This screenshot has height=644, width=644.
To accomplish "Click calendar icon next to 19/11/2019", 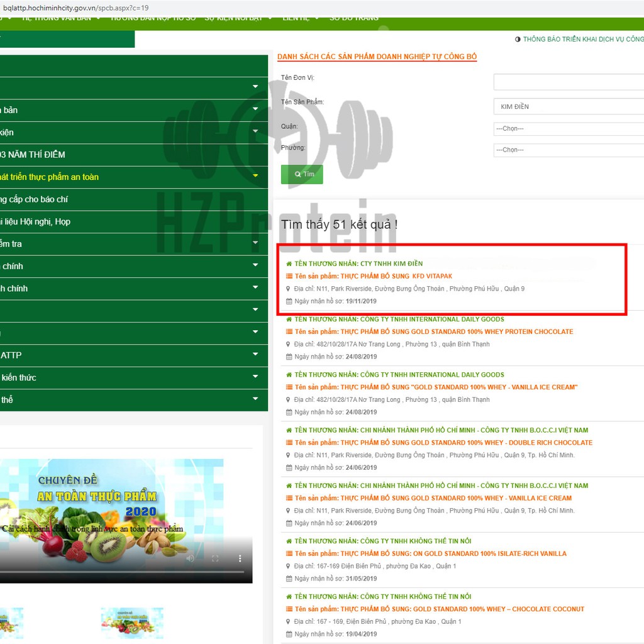I will point(289,301).
